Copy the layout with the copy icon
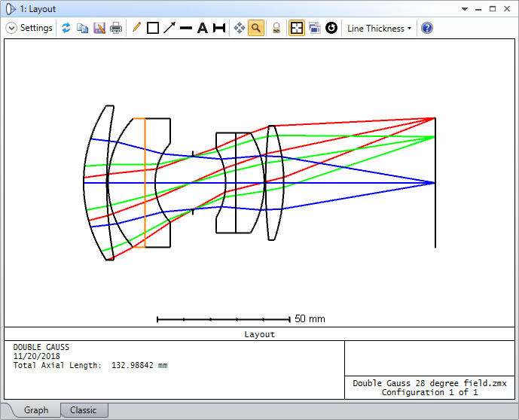 [x=82, y=28]
